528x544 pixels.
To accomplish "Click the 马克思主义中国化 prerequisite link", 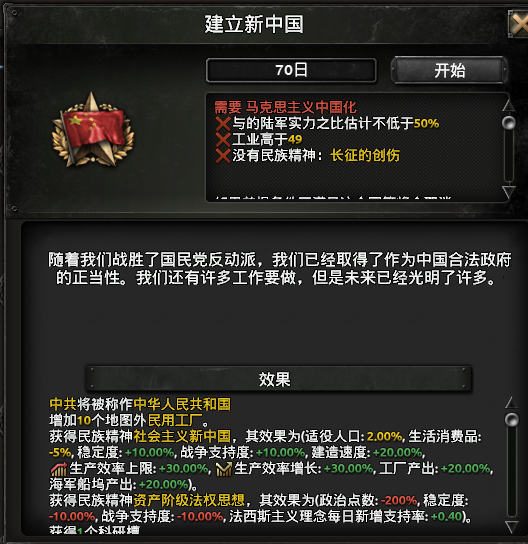I will [301, 107].
